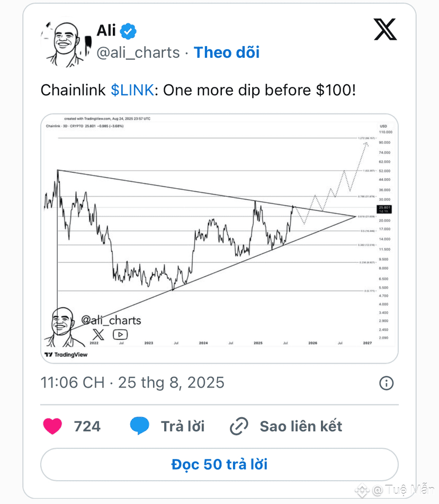
Task: Click the Ali display name
Action: (106, 31)
